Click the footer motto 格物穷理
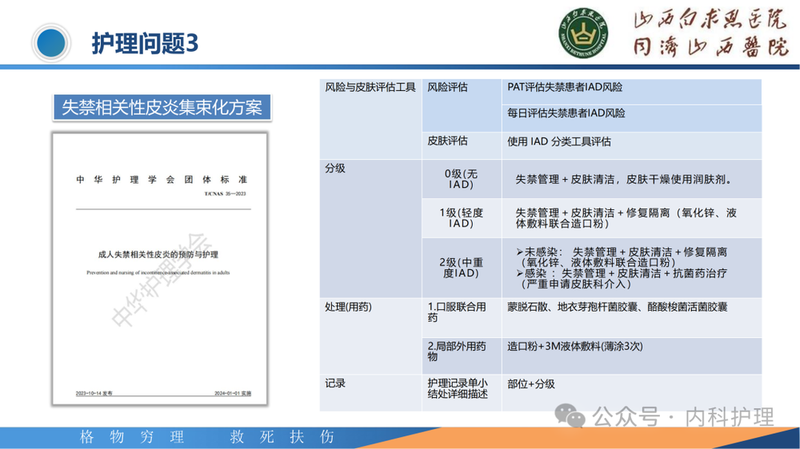 coord(132,437)
